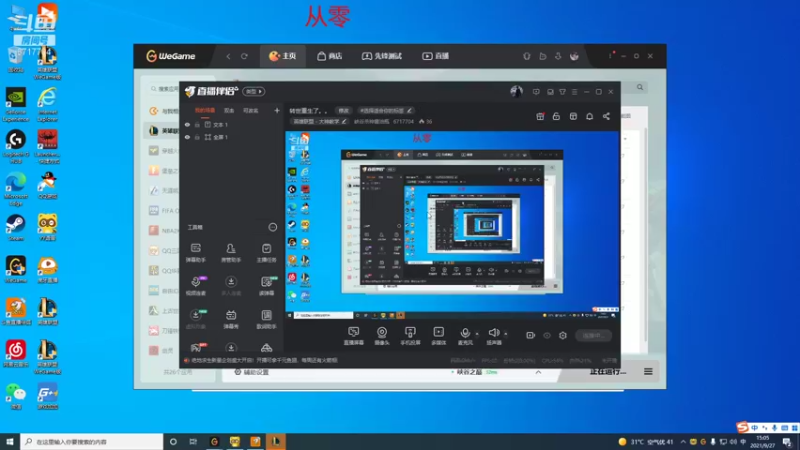Collapse the 工具箱 toolbox section
Viewport: 800px width, 450px height.
point(272,227)
